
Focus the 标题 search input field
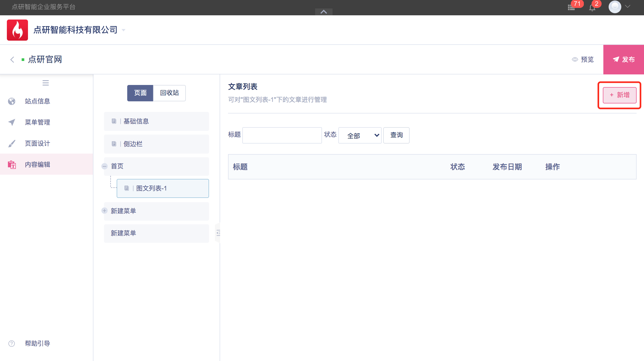pyautogui.click(x=282, y=135)
